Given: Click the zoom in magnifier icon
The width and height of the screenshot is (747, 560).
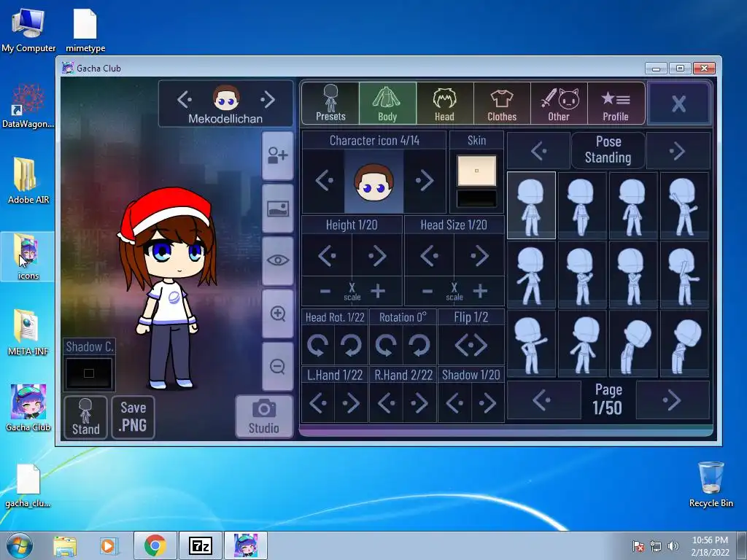Looking at the screenshot, I should (x=278, y=314).
